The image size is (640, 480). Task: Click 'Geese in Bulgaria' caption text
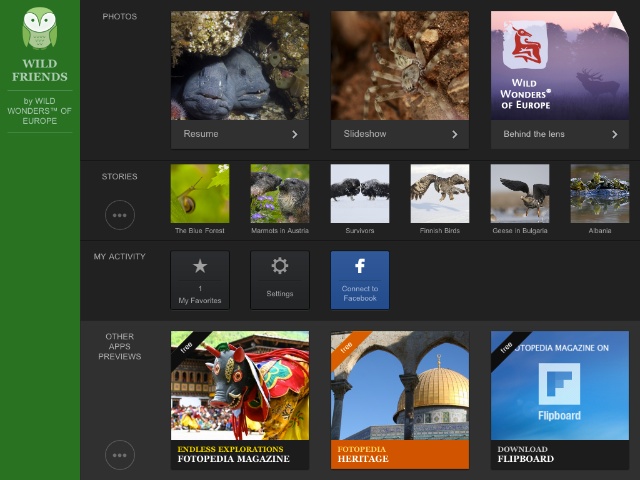[x=520, y=231]
